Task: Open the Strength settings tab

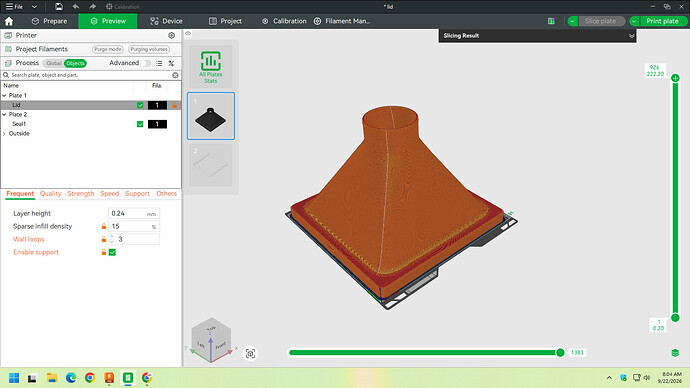Action: coord(81,194)
